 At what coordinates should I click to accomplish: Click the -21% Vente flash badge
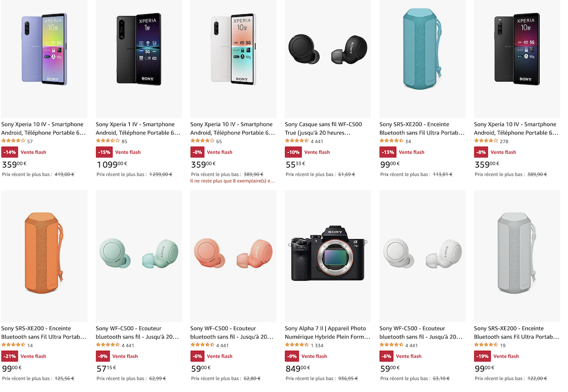pyautogui.click(x=24, y=356)
